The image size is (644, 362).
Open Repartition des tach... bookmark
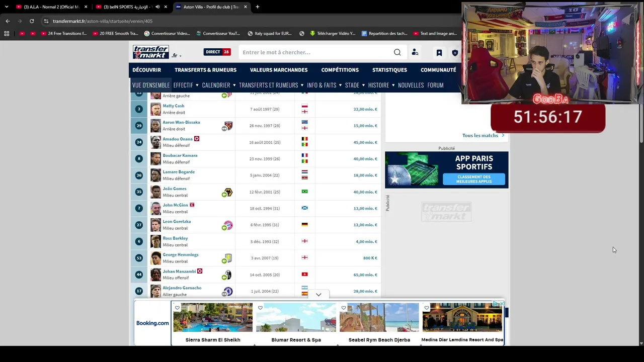tap(384, 34)
